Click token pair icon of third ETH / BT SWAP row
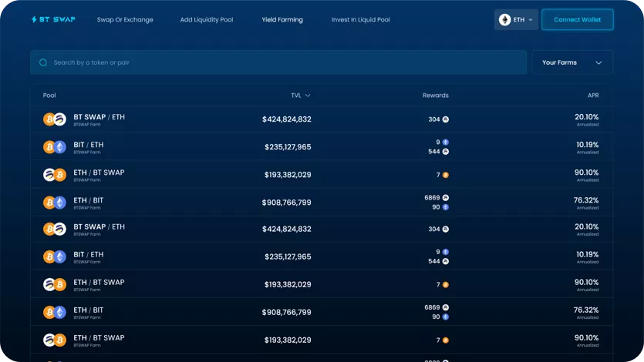Screen dimensions: 644x362 point(55,340)
